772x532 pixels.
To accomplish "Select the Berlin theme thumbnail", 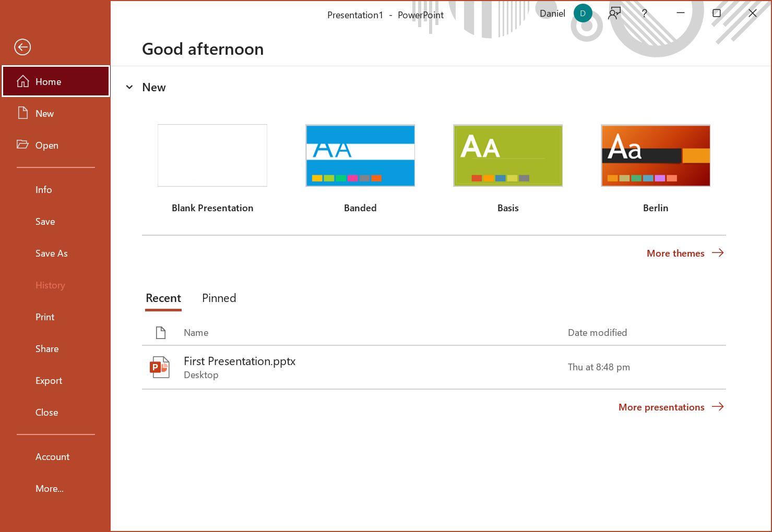I will [x=656, y=155].
